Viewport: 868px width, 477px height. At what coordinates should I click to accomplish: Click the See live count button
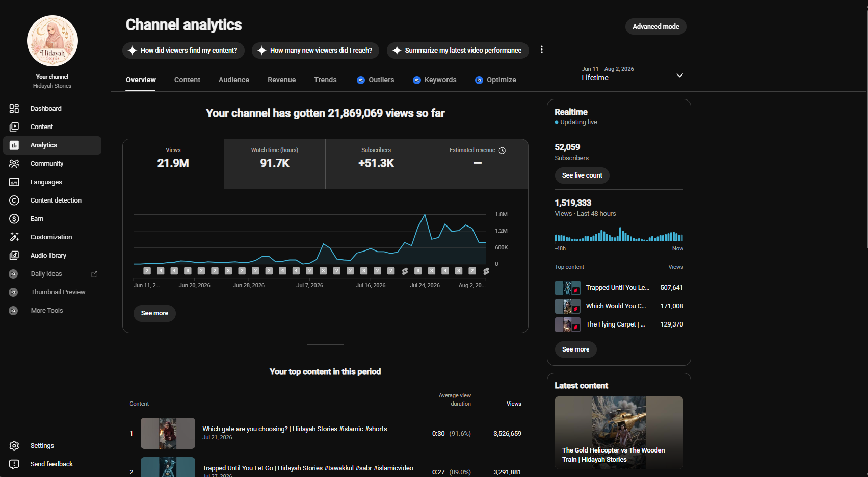point(582,175)
